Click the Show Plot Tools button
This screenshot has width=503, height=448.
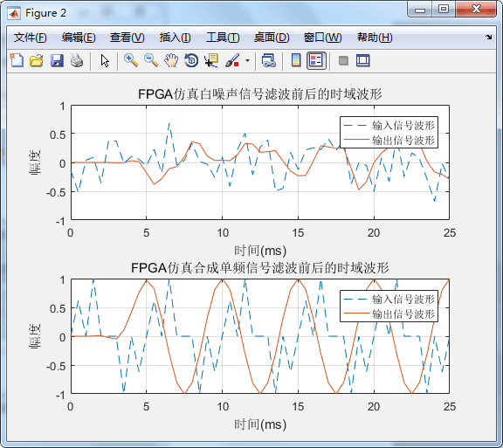pyautogui.click(x=362, y=60)
